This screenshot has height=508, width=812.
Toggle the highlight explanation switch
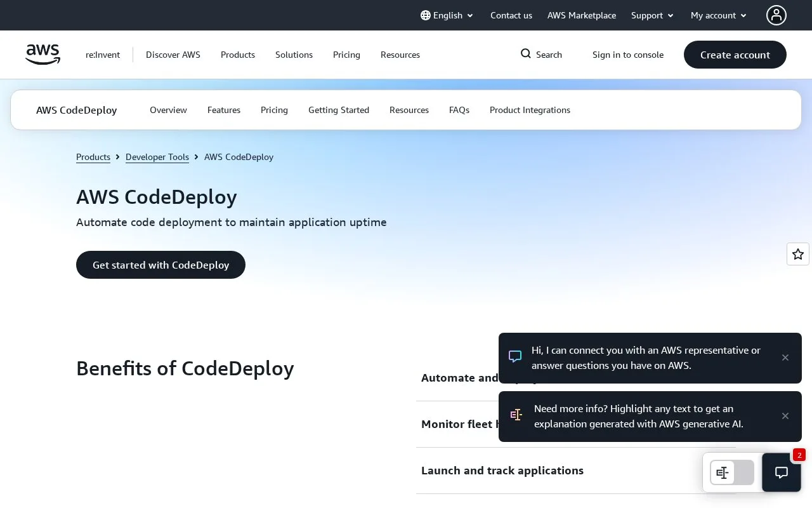(x=732, y=472)
